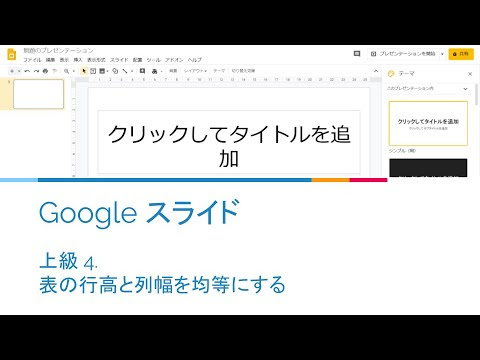Open the insert image dropdown arrow
The height and width of the screenshot is (360, 480).
(107, 71)
